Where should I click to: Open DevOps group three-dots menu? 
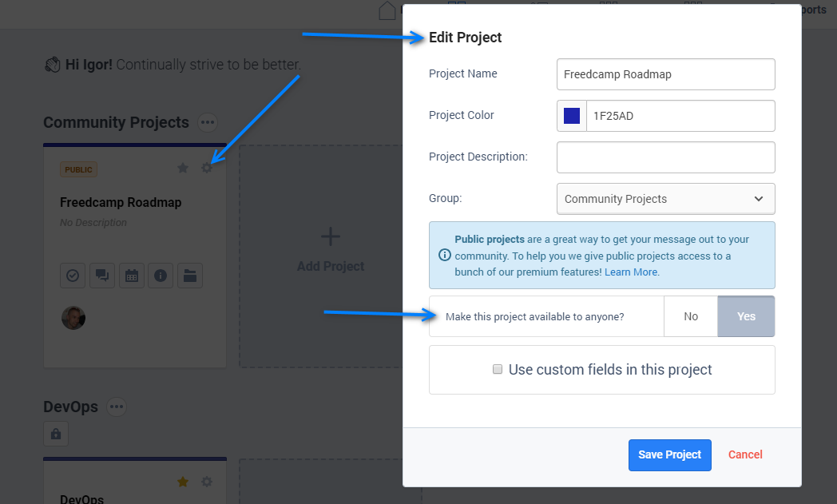tap(117, 407)
